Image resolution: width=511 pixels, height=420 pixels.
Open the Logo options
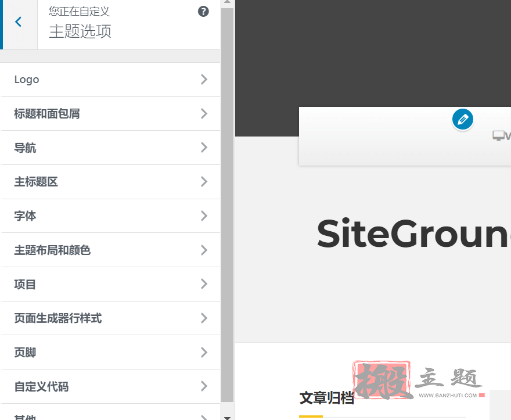click(110, 80)
